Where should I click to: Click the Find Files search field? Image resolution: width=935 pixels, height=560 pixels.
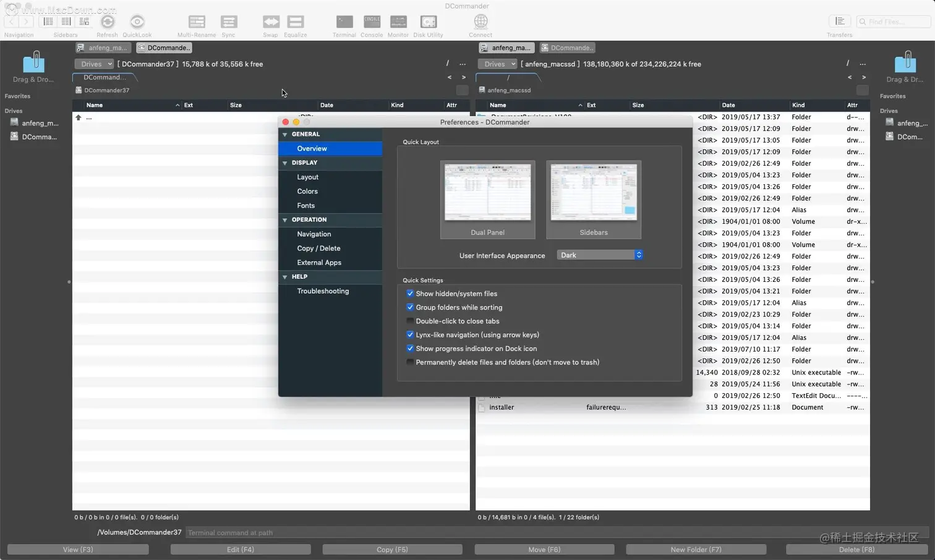894,22
